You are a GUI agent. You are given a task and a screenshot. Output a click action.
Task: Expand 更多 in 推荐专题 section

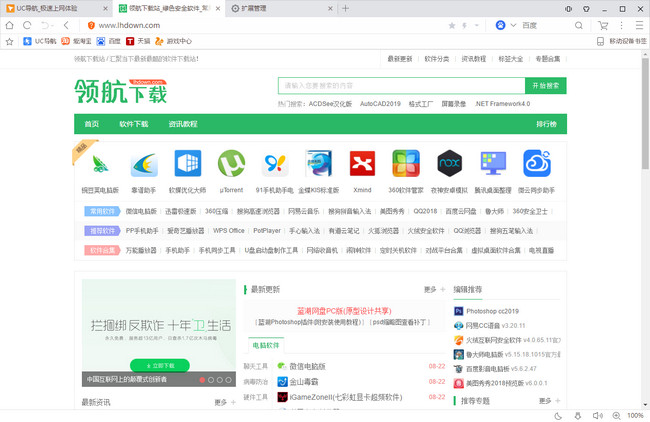click(x=549, y=401)
